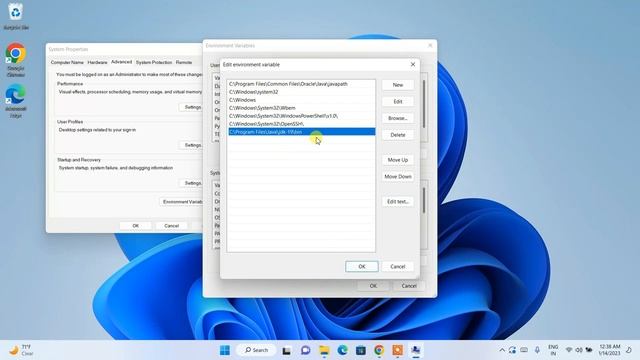This screenshot has width=640, height=360.
Task: Click Cancel in System Properties window
Action: (171, 226)
